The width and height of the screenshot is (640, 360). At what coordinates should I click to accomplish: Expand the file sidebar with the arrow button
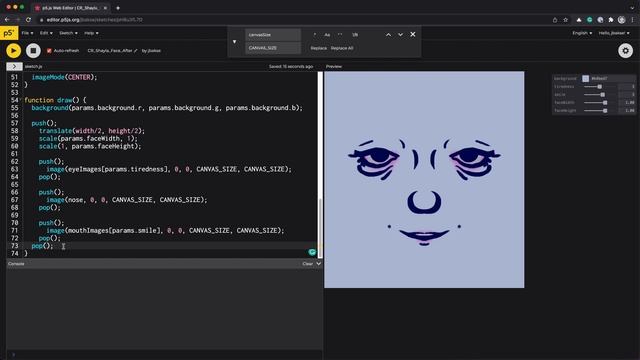(14, 66)
